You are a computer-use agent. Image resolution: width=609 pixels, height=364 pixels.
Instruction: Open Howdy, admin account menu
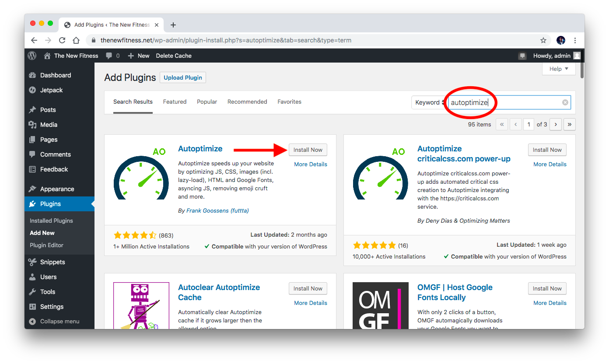click(x=556, y=56)
